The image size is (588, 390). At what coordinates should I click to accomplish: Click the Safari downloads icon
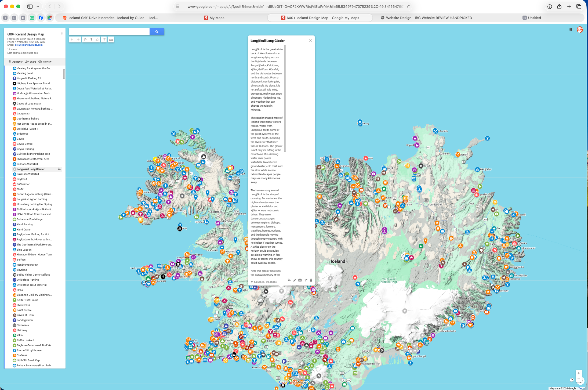(550, 6)
